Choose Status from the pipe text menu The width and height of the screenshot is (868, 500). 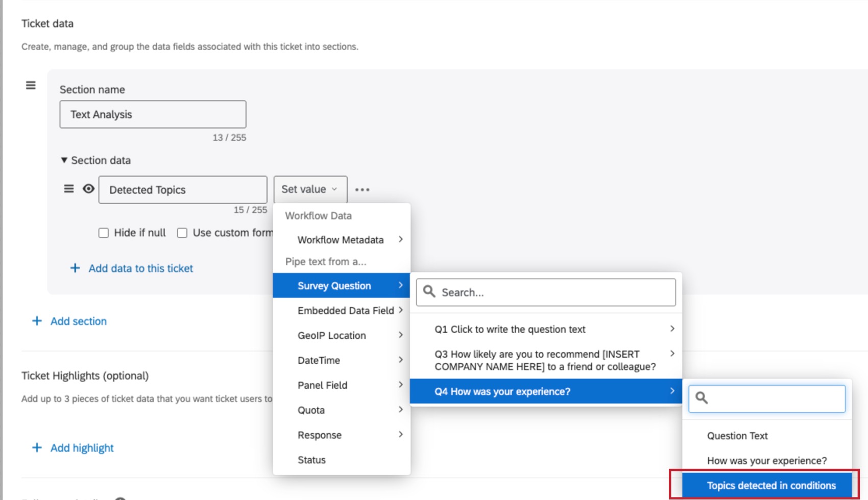point(342,460)
